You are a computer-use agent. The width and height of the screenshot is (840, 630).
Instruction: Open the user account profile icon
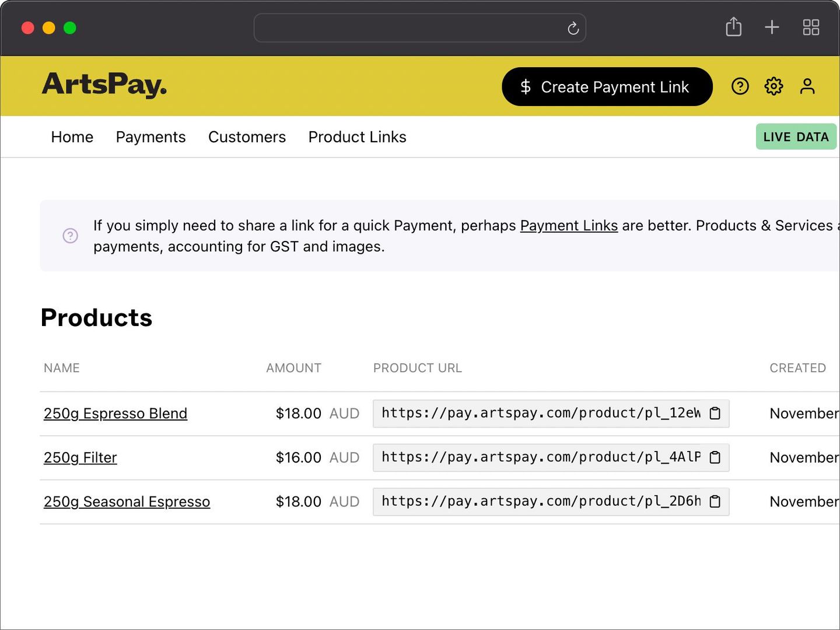[807, 86]
